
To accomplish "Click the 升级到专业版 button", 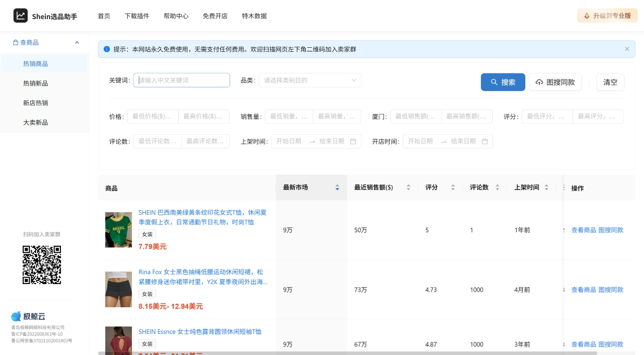I will 607,16.
